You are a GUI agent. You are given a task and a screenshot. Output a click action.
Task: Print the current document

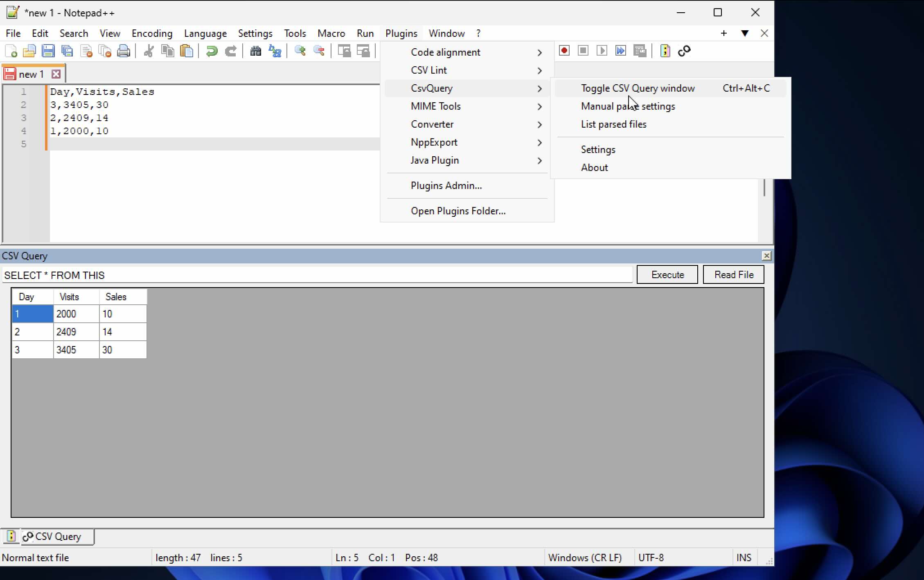point(124,50)
